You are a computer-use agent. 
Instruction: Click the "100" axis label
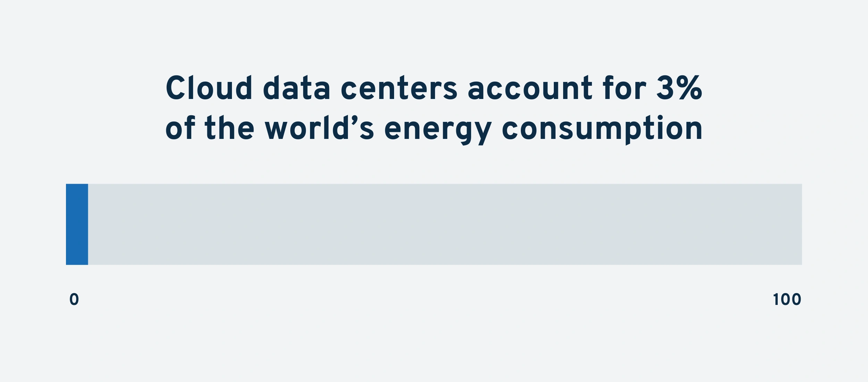click(x=787, y=299)
